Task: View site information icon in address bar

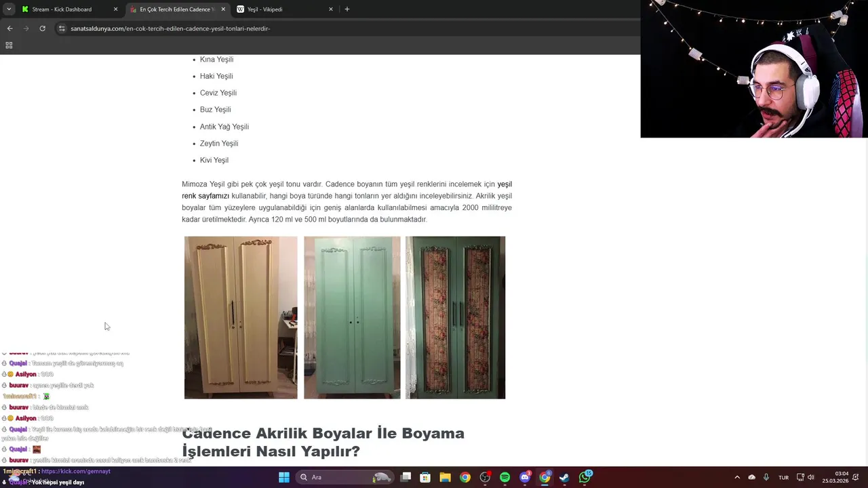Action: pos(62,28)
